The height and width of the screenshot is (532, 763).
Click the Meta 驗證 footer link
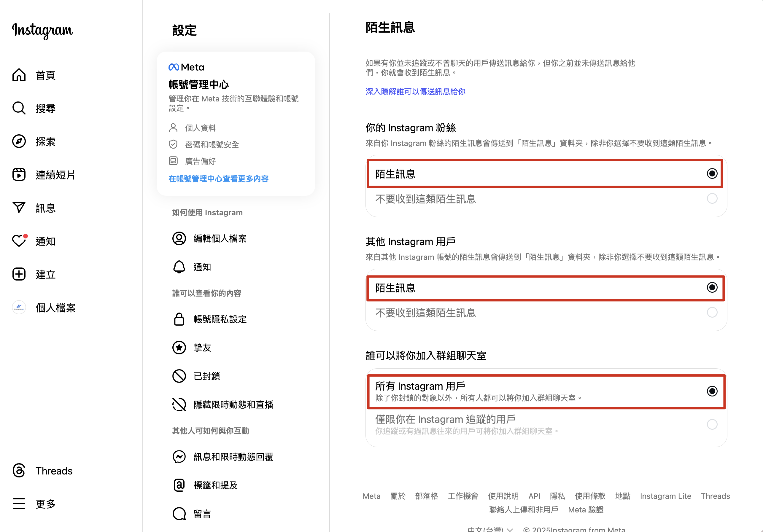(586, 510)
